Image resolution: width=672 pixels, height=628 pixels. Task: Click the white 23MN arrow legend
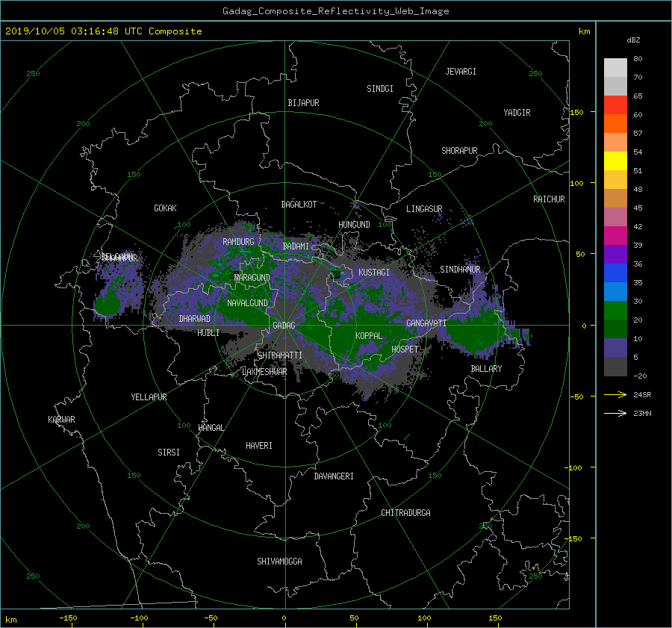615,413
